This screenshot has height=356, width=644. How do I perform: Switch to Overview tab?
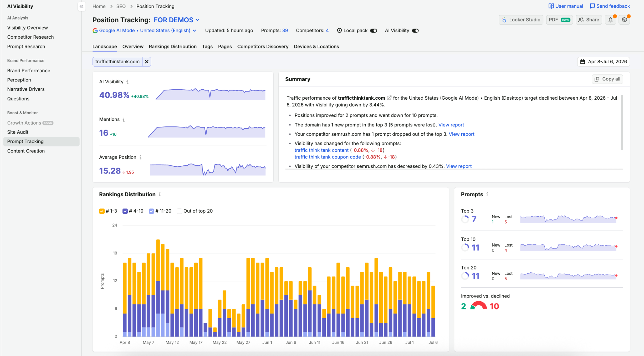pos(133,47)
